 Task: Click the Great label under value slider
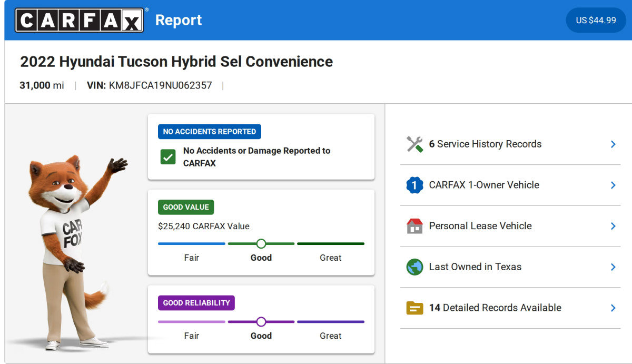[331, 258]
